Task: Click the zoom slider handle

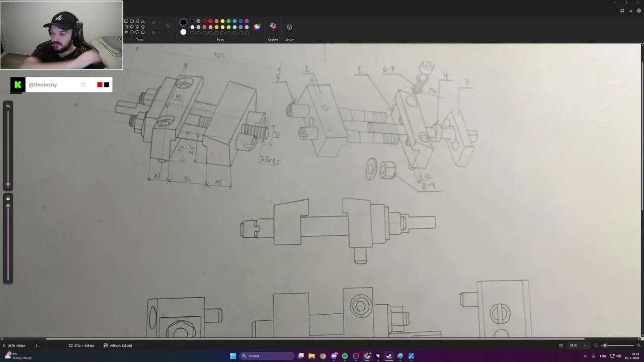Action: (x=605, y=345)
